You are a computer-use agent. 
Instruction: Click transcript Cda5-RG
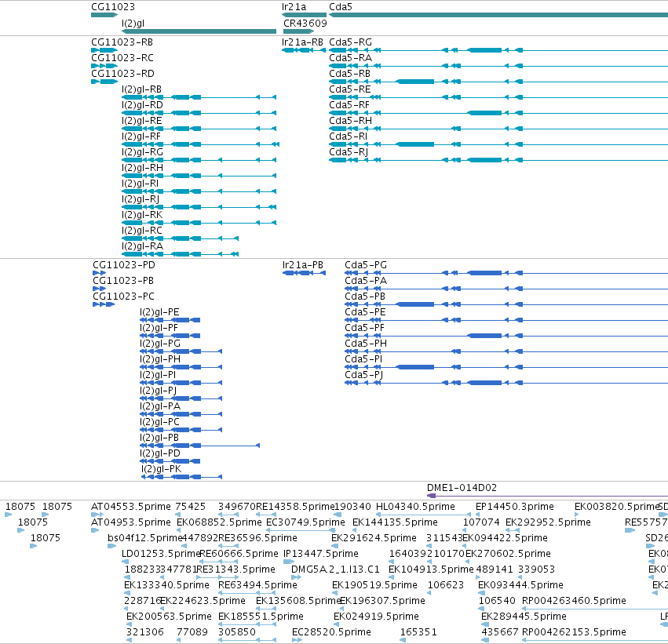coord(351,42)
